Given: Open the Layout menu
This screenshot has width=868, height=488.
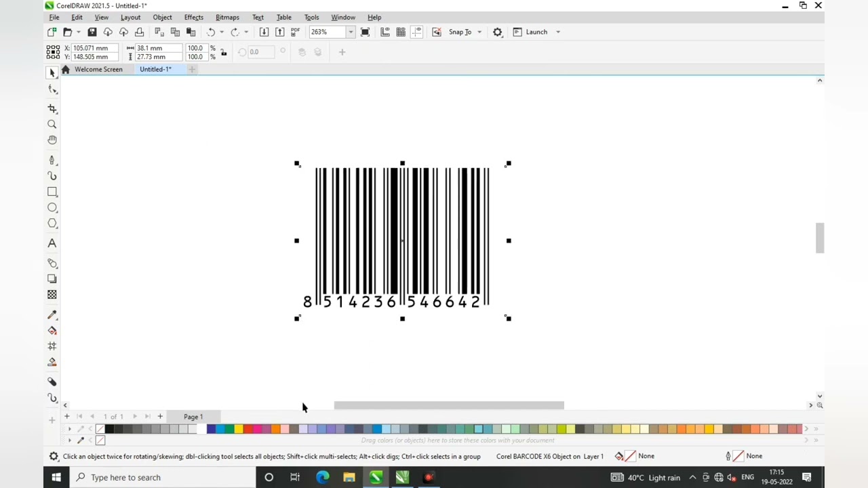Looking at the screenshot, I should [130, 17].
